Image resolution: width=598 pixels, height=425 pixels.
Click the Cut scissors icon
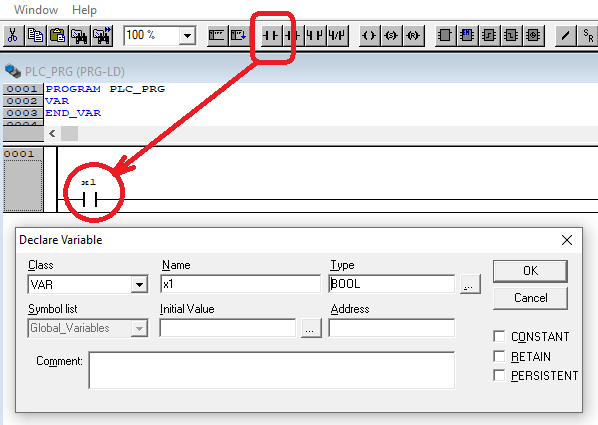13,36
